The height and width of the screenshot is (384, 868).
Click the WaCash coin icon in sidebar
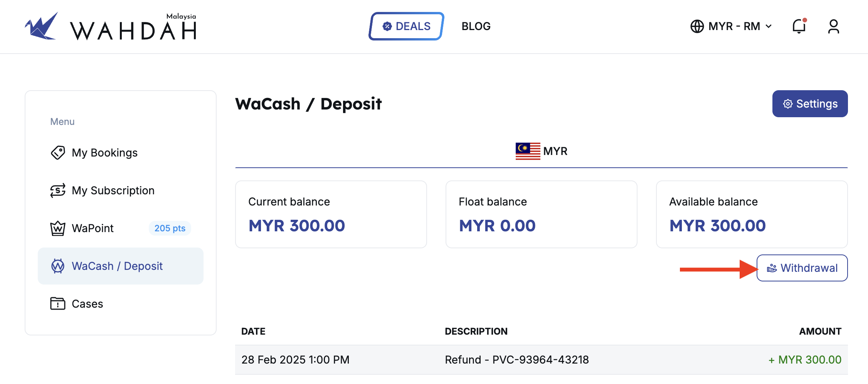click(x=58, y=266)
